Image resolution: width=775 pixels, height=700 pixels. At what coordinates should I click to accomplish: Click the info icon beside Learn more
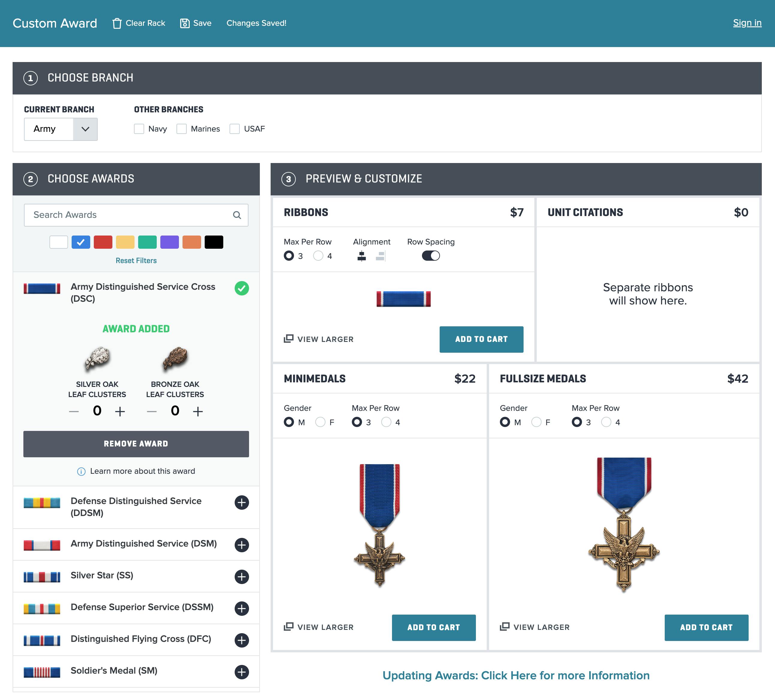81,471
